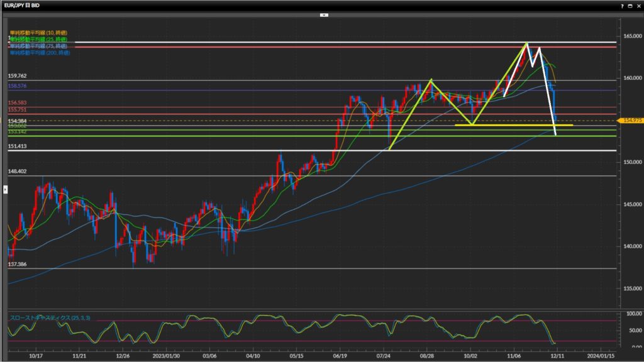Select the 156.583 red line label
The width and height of the screenshot is (644, 362).
[17, 102]
